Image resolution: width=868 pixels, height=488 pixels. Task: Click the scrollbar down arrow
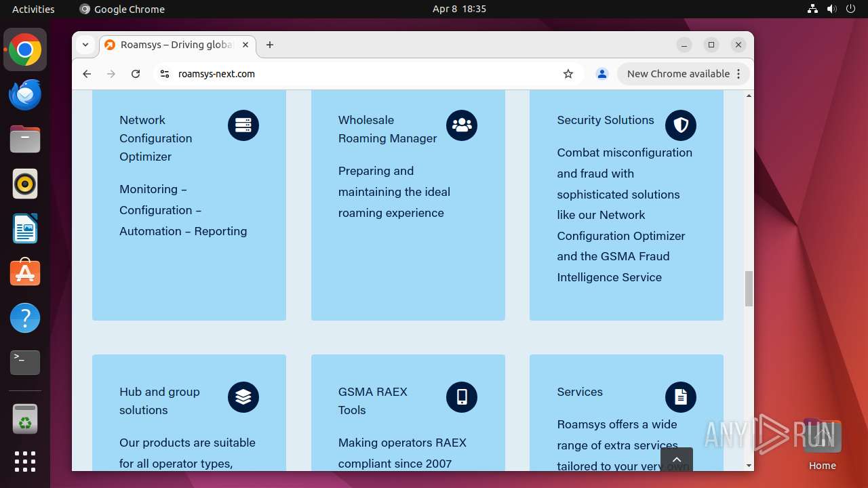(x=749, y=466)
